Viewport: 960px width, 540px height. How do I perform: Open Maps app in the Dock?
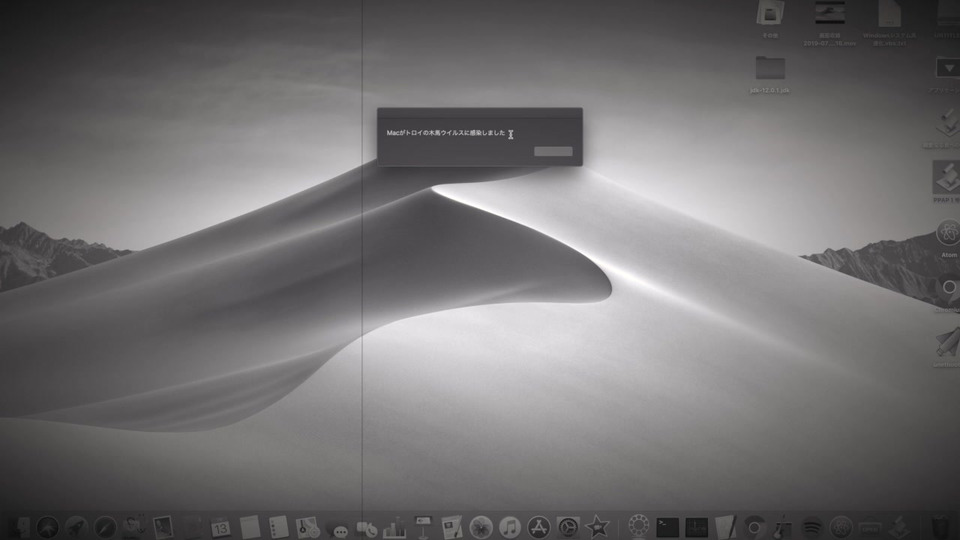[x=307, y=527]
